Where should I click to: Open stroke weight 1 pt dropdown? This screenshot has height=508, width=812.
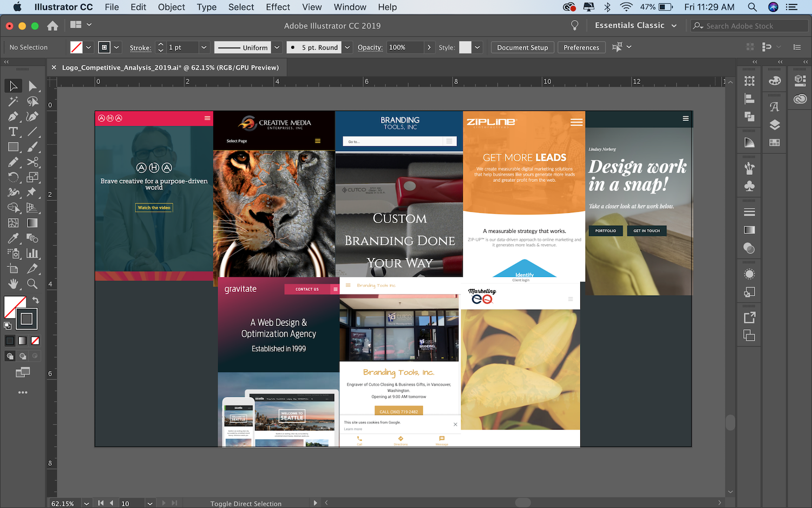pyautogui.click(x=204, y=47)
